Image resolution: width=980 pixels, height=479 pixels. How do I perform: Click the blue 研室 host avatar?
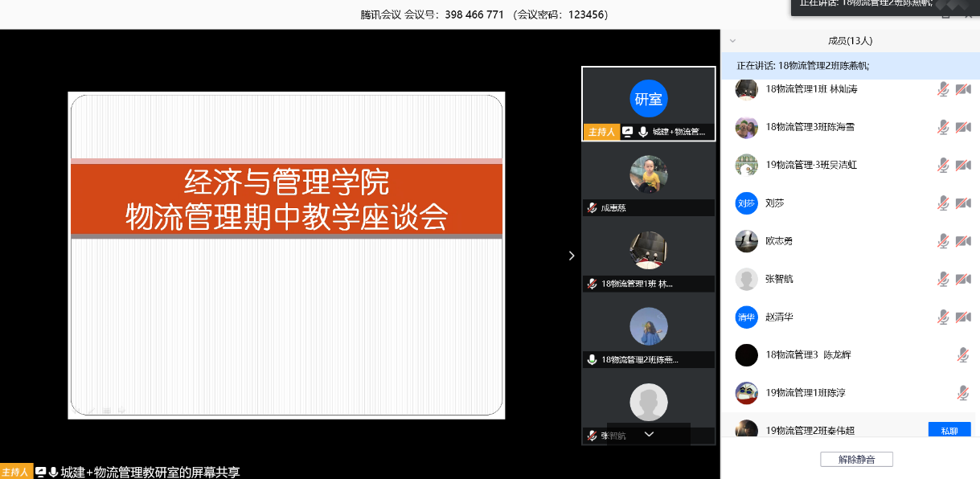coord(649,99)
